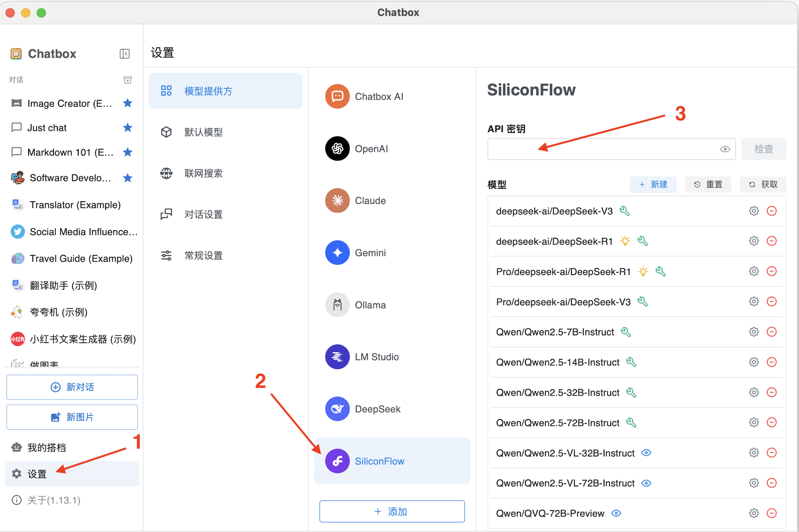This screenshot has height=532, width=799.
Task: Click 新建 to add a model
Action: [x=653, y=184]
